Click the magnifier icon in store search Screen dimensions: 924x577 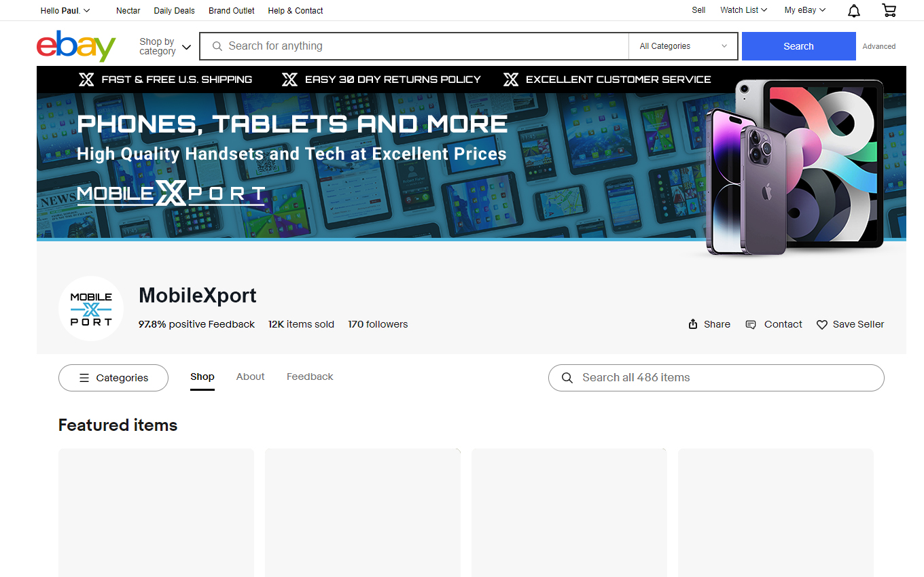pyautogui.click(x=567, y=378)
